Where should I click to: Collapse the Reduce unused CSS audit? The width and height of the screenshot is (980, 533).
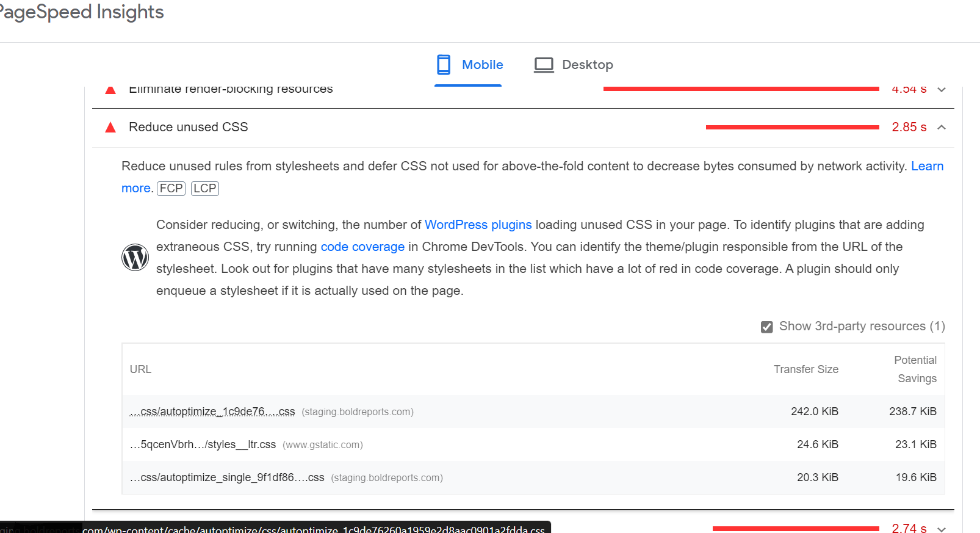click(942, 127)
